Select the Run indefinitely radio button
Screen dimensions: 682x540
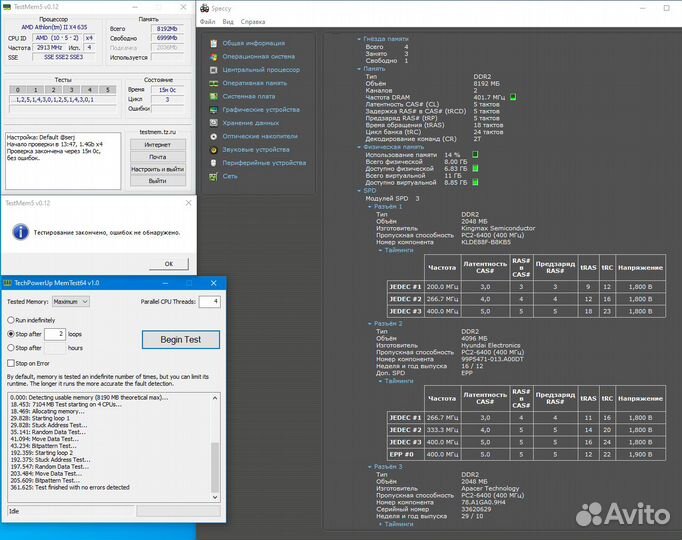coord(10,319)
